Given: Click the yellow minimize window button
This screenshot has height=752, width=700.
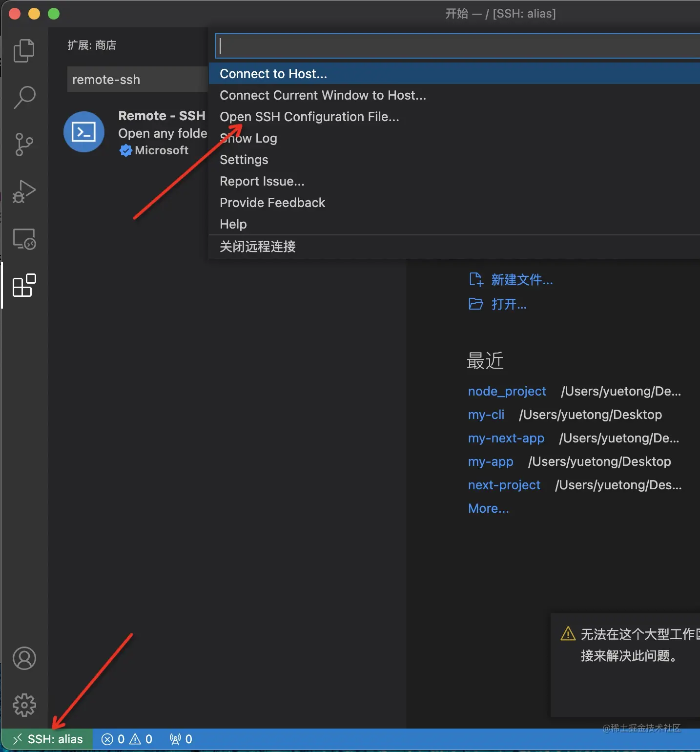Looking at the screenshot, I should [34, 14].
